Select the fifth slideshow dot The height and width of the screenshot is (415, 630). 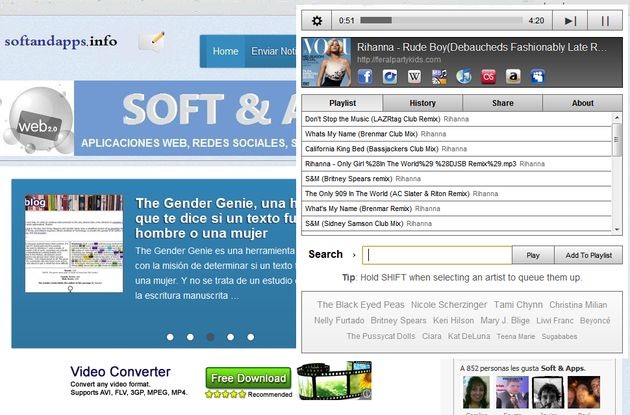point(251,337)
